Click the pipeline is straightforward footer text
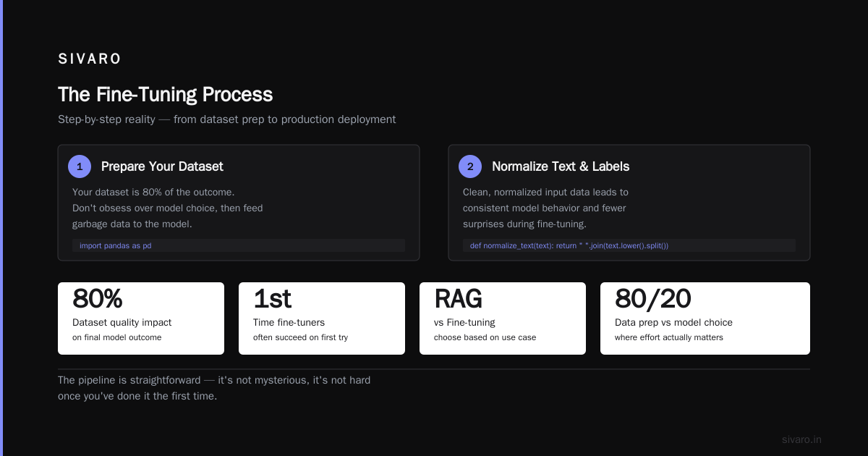The image size is (868, 456). pos(214,388)
